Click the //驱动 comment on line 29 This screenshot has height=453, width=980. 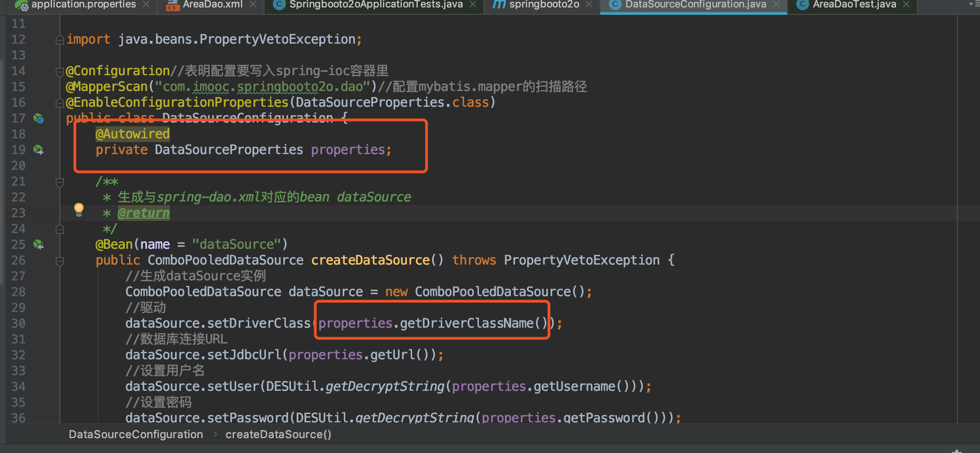pos(146,307)
